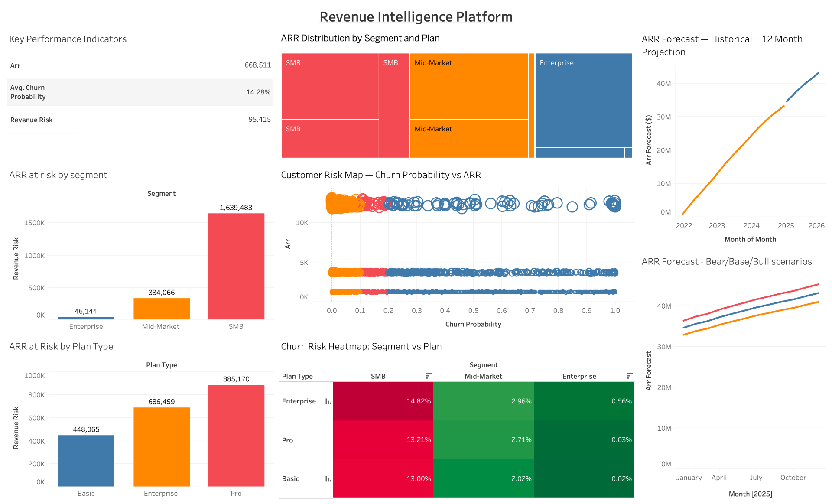This screenshot has height=504, width=832.
Task: Select heatmap cell showing 13.21%
Action: pos(383,440)
